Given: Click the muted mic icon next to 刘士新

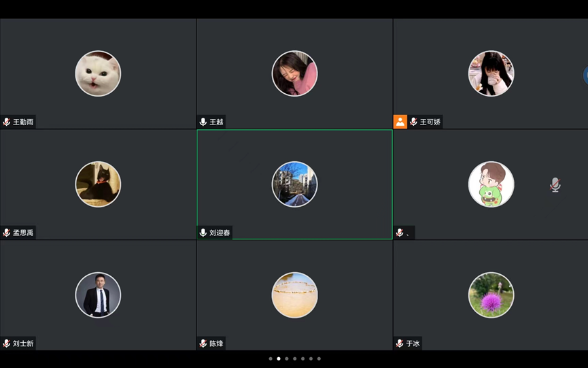Looking at the screenshot, I should (7, 344).
